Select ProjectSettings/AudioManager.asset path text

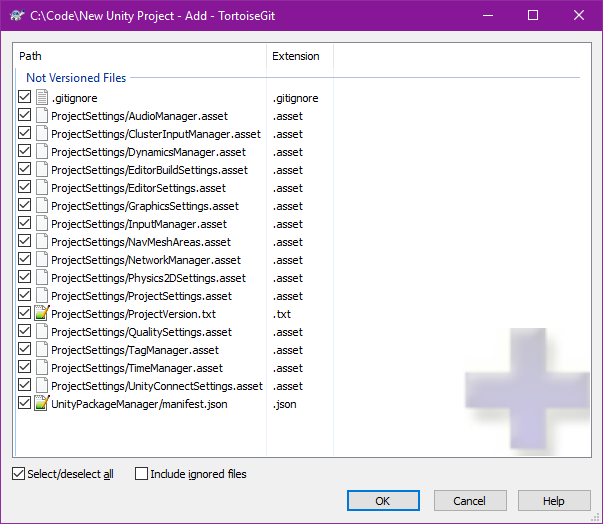point(139,116)
